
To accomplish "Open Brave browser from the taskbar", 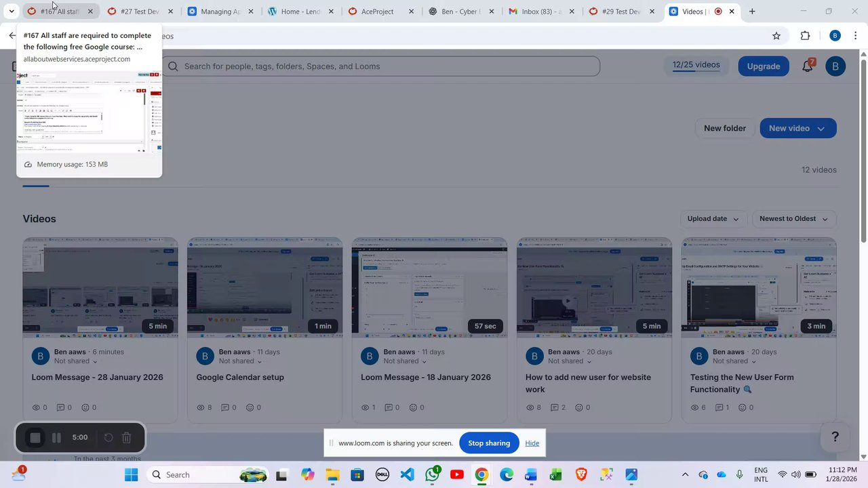I will [581, 474].
